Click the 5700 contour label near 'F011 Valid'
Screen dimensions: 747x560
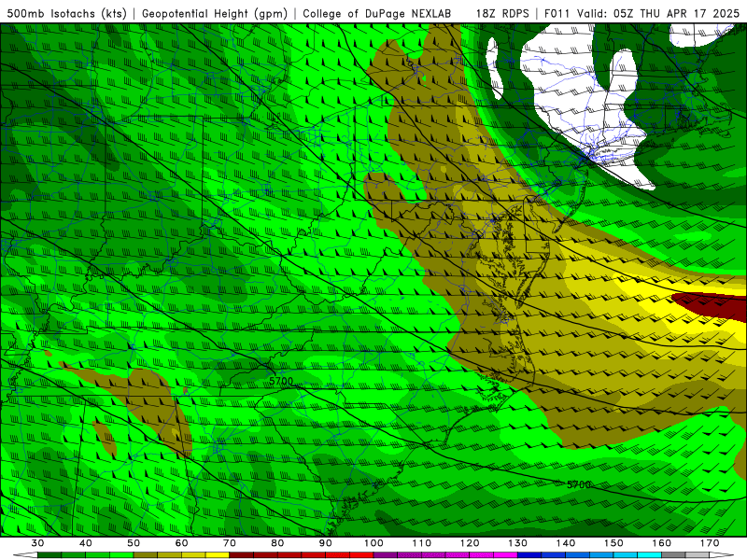[x=579, y=484]
